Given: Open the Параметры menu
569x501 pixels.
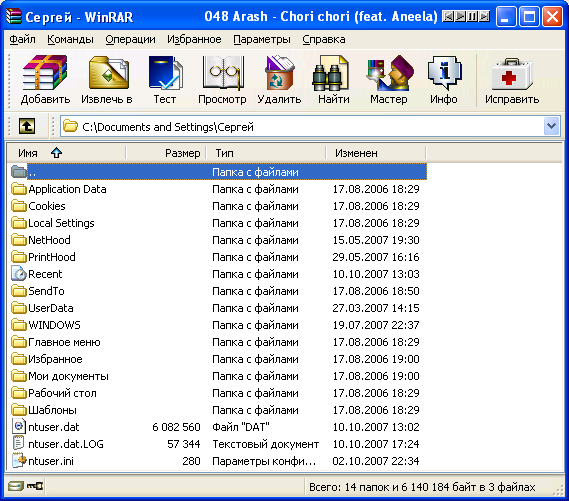Looking at the screenshot, I should 262,39.
